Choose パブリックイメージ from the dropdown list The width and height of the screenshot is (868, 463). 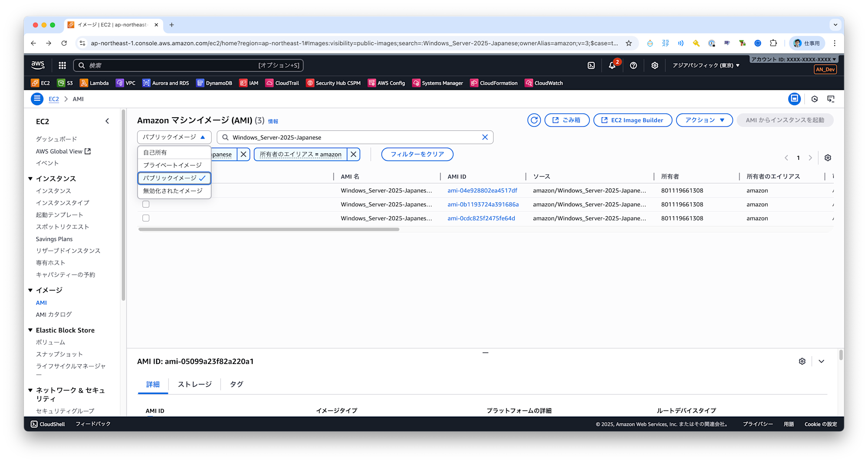coord(174,178)
